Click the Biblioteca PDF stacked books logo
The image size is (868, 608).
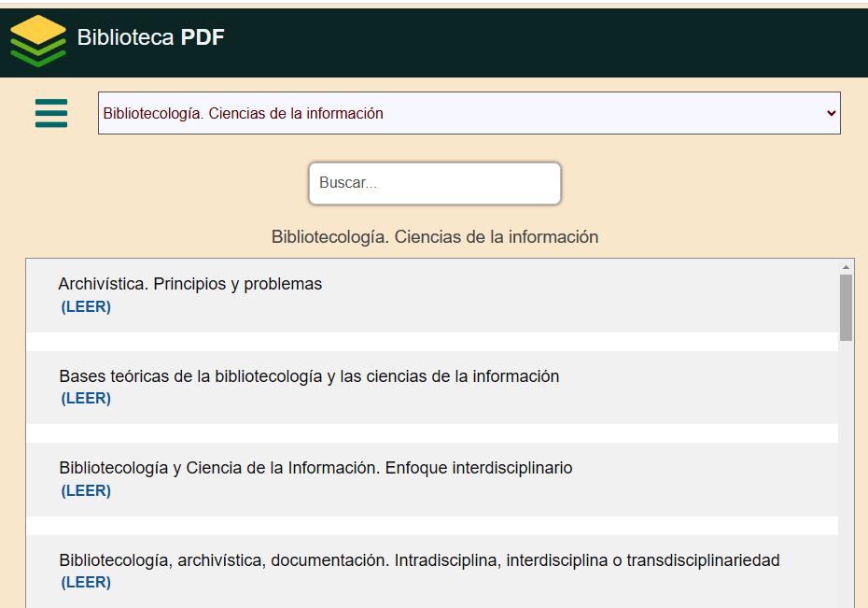click(38, 41)
